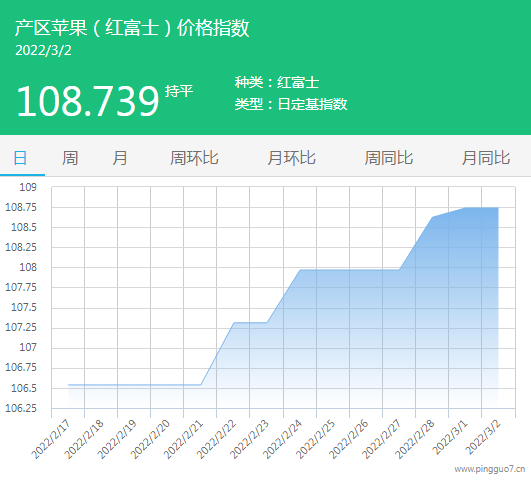The width and height of the screenshot is (531, 480).
Task: Click the 2022/2/17 x-axis date label
Action: click(x=51, y=439)
